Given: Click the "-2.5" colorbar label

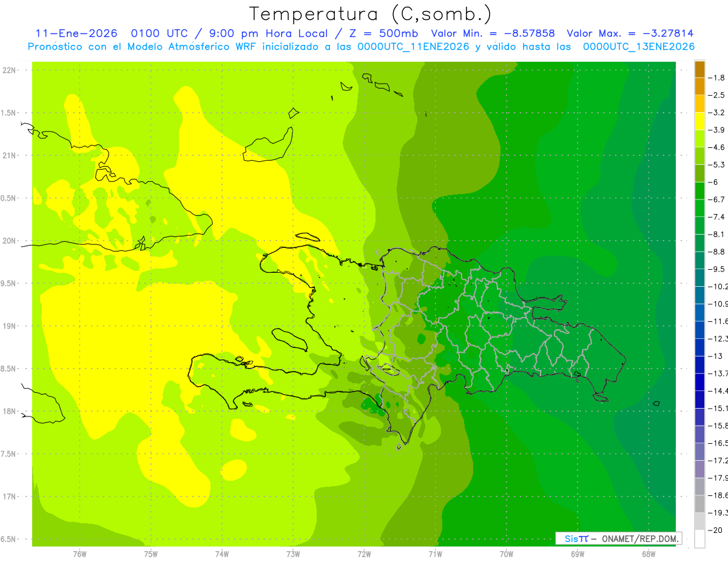Looking at the screenshot, I should pyautogui.click(x=716, y=95).
